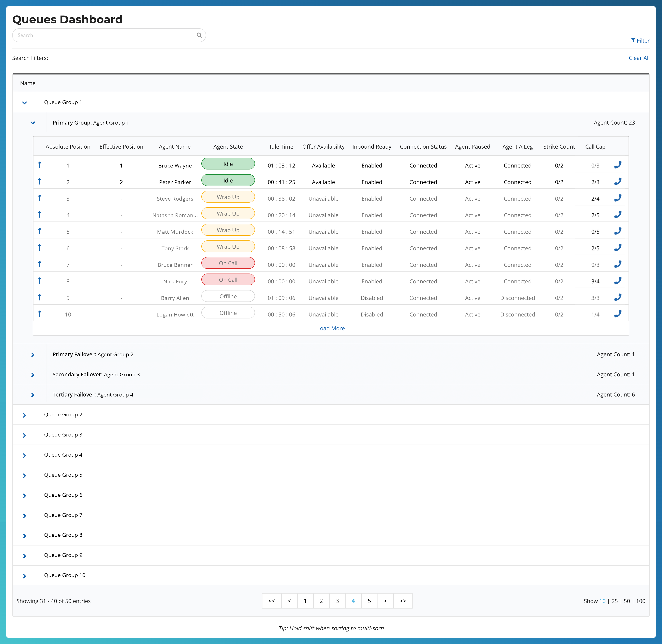Collapse Primary Group Agent Group 1

tap(33, 123)
